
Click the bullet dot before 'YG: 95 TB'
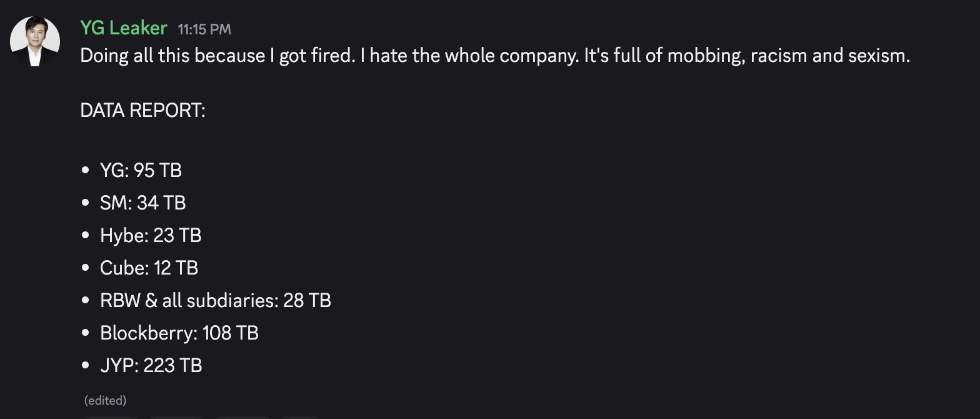click(x=87, y=168)
